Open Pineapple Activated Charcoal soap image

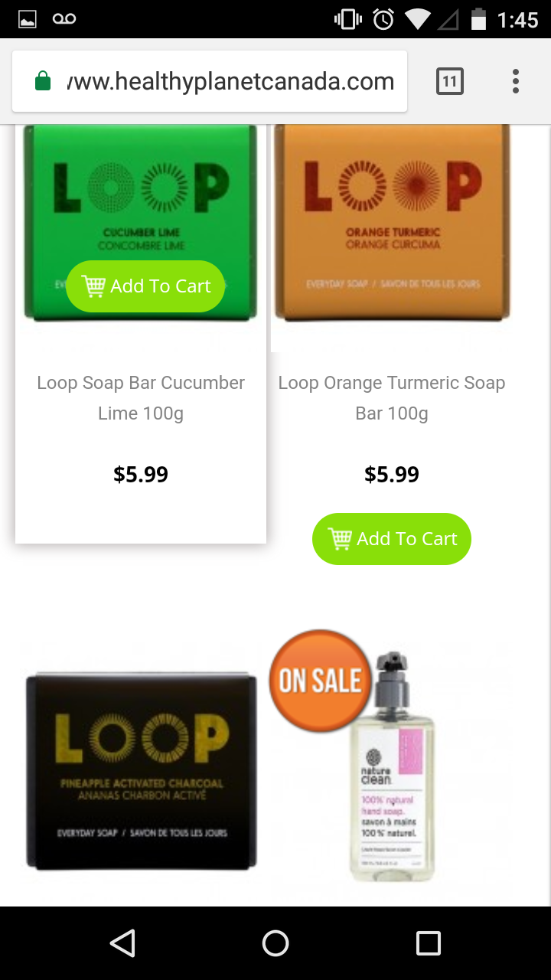[x=141, y=772]
